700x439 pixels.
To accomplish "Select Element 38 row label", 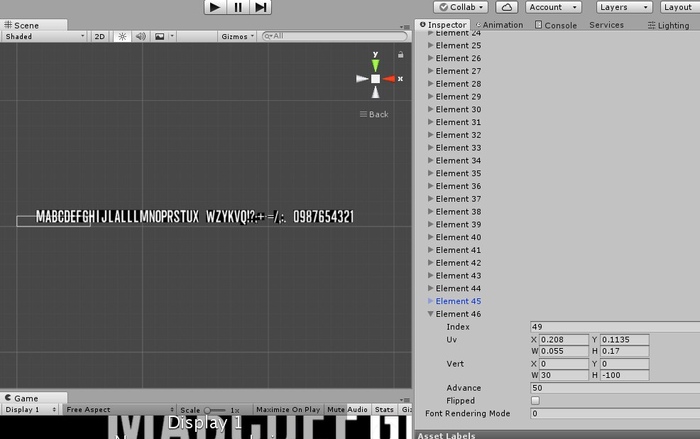I will (458, 212).
